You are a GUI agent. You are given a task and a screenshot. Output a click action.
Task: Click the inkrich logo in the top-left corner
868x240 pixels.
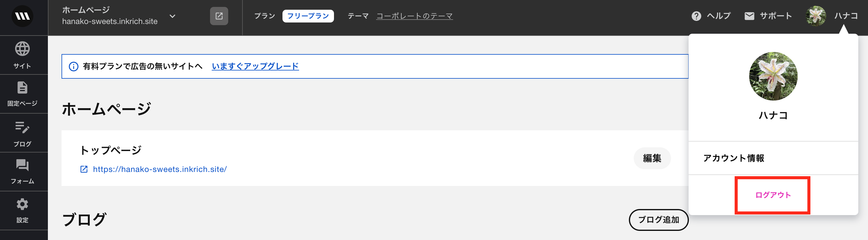pos(22,16)
